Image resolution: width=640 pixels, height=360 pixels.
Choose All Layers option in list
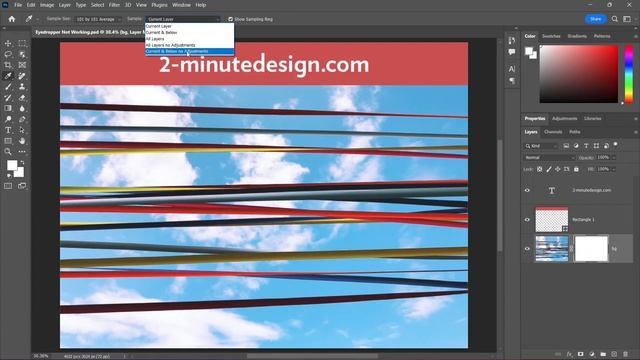(x=189, y=39)
